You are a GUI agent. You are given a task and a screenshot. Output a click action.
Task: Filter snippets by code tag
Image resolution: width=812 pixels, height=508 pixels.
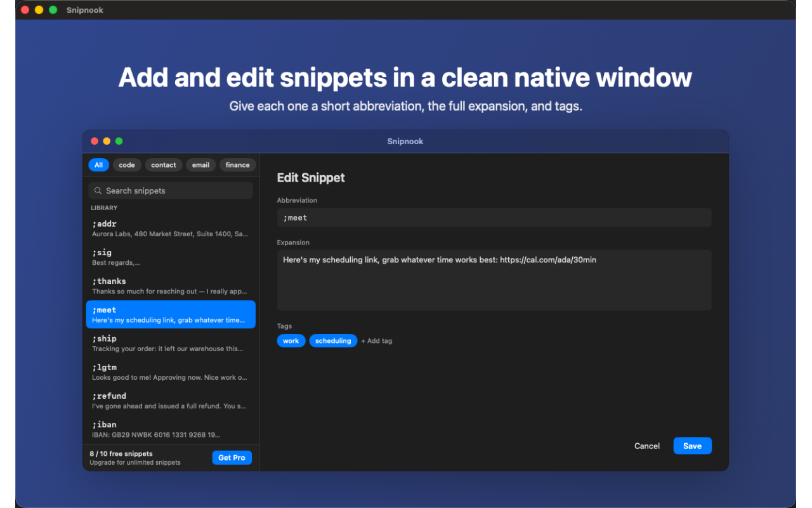(127, 165)
